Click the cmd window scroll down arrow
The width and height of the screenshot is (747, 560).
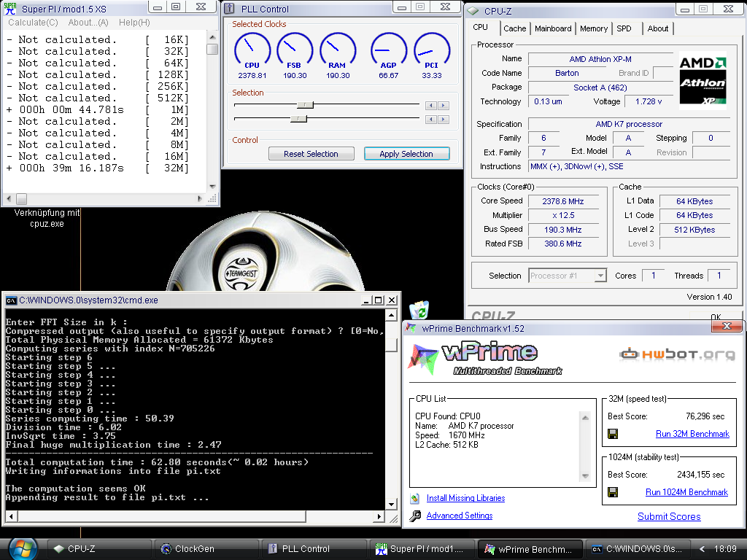coord(391,505)
